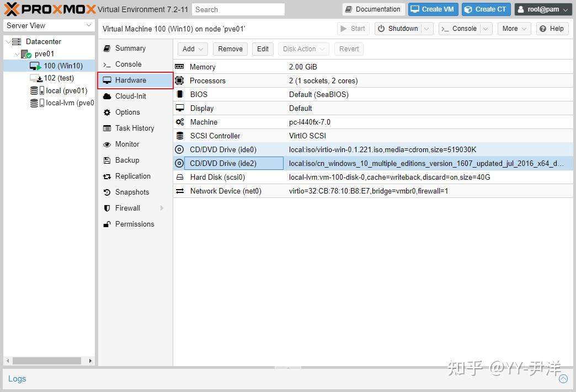Open the Permissions panel

click(135, 224)
